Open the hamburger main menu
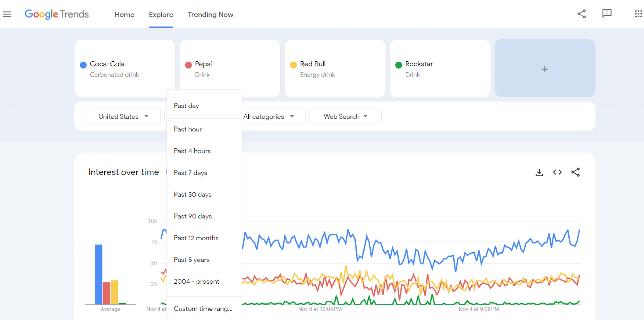 tap(7, 15)
